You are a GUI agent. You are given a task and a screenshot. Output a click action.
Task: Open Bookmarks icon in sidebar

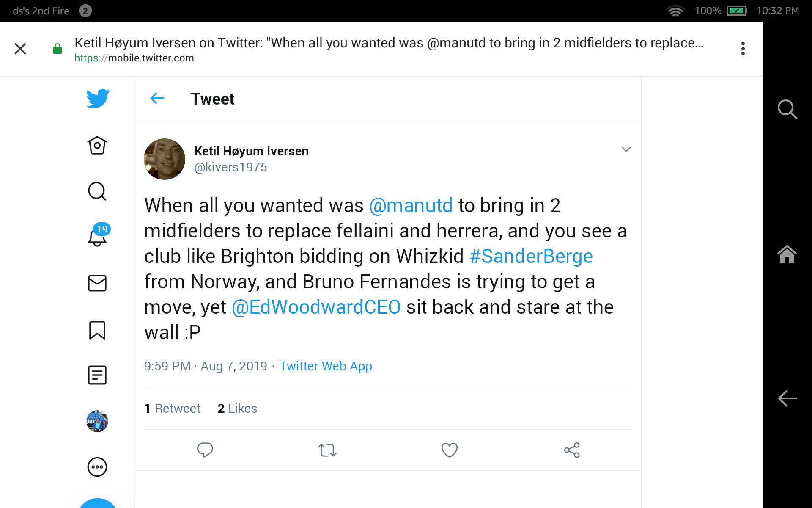point(97,330)
